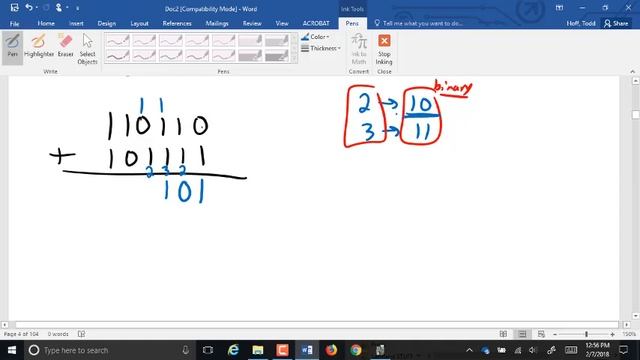Open the Pens tab under Ink Tools
Screen dimensions: 640x360
(x=352, y=23)
